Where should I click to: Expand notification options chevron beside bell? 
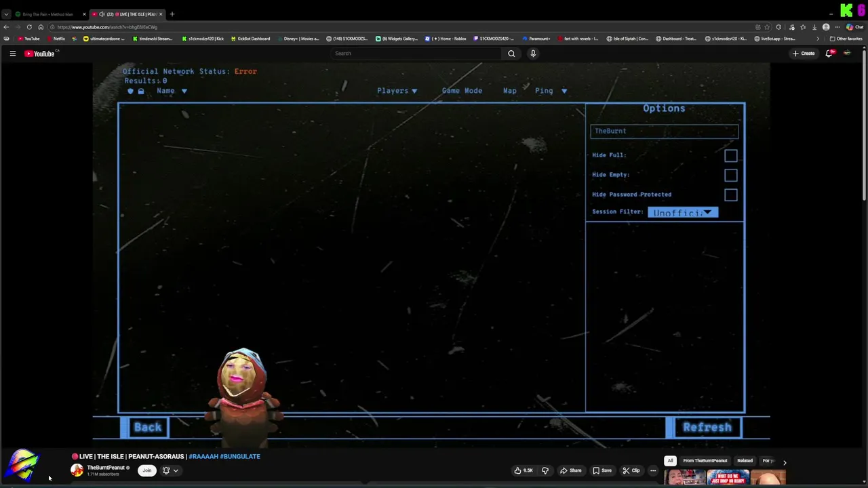(176, 470)
